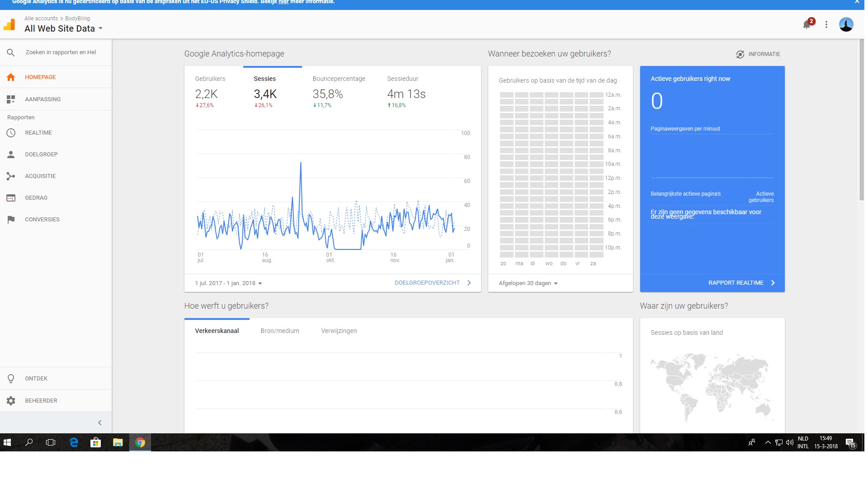Open the All Web Site Data view dropdown
The width and height of the screenshot is (868, 488).
64,28
